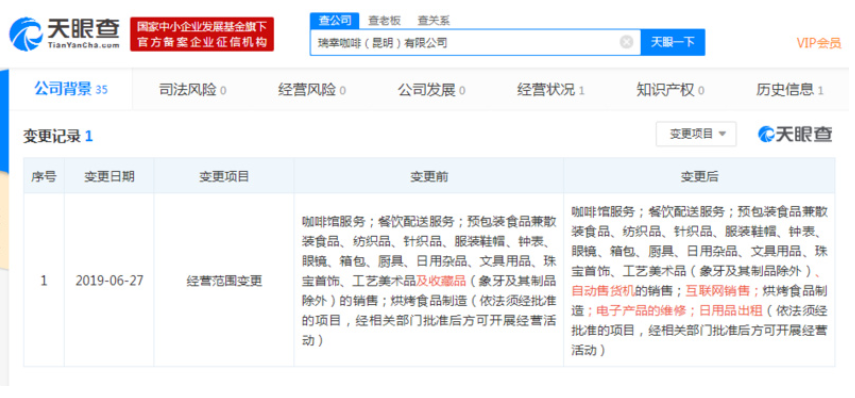Select the 查公司 search tab
The height and width of the screenshot is (398, 855).
335,21
